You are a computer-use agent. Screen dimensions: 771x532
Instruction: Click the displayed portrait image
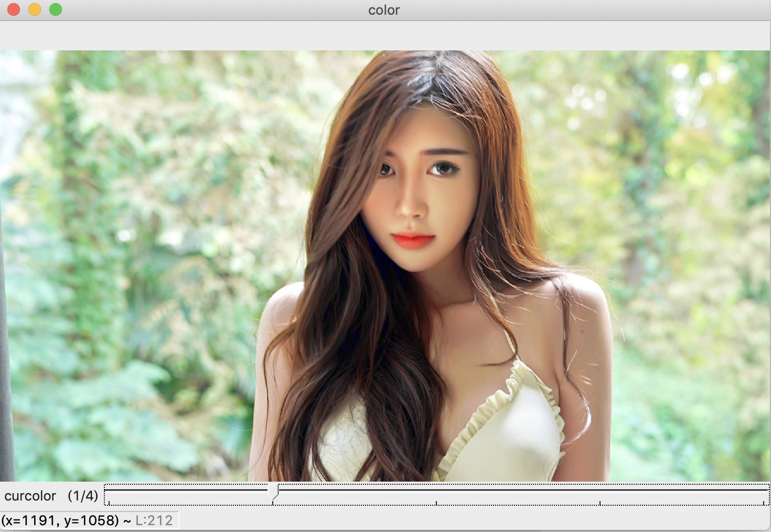point(385,266)
